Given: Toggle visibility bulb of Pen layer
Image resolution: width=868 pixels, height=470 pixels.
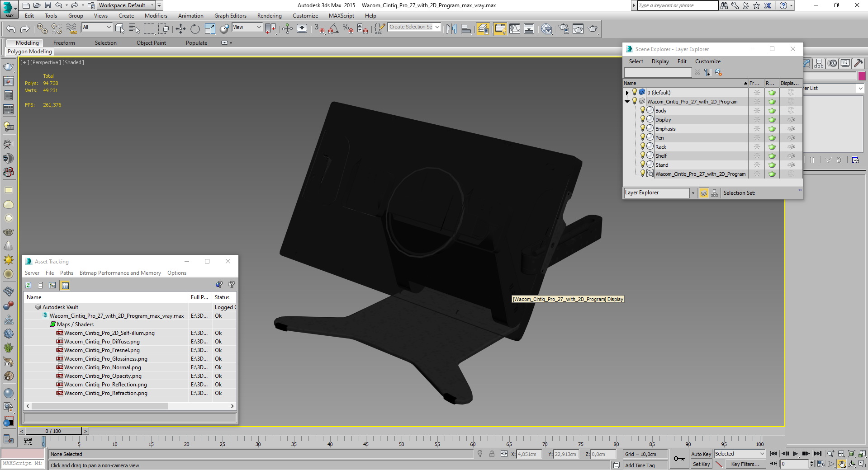Looking at the screenshot, I should [642, 137].
